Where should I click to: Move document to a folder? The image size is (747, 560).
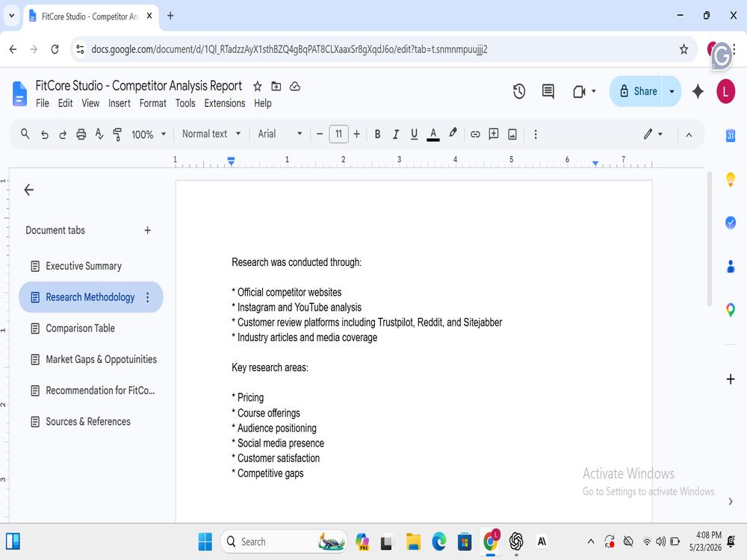[x=276, y=86]
